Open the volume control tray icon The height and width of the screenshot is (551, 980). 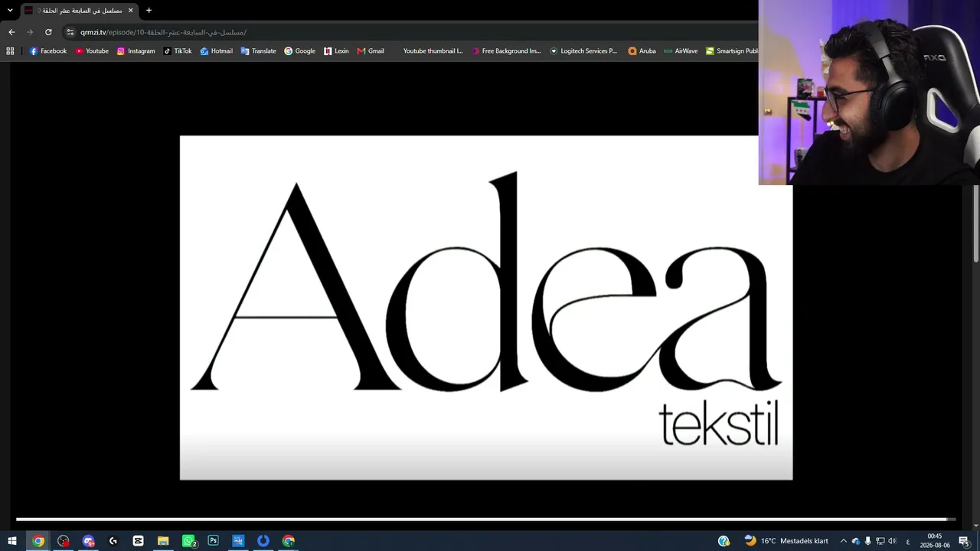[x=892, y=541]
